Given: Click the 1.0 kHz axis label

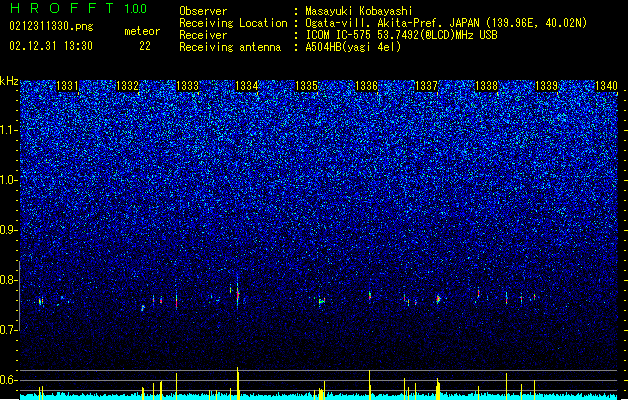Looking at the screenshot, I should pyautogui.click(x=9, y=180).
